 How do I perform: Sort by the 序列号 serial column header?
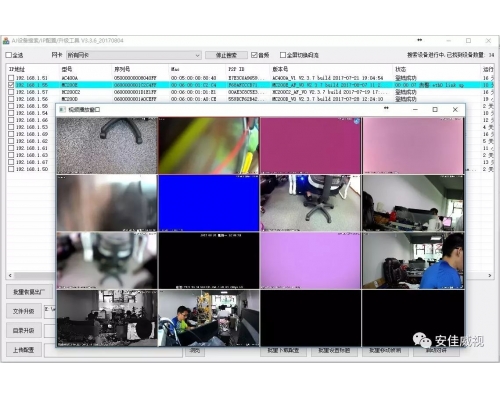pos(140,69)
